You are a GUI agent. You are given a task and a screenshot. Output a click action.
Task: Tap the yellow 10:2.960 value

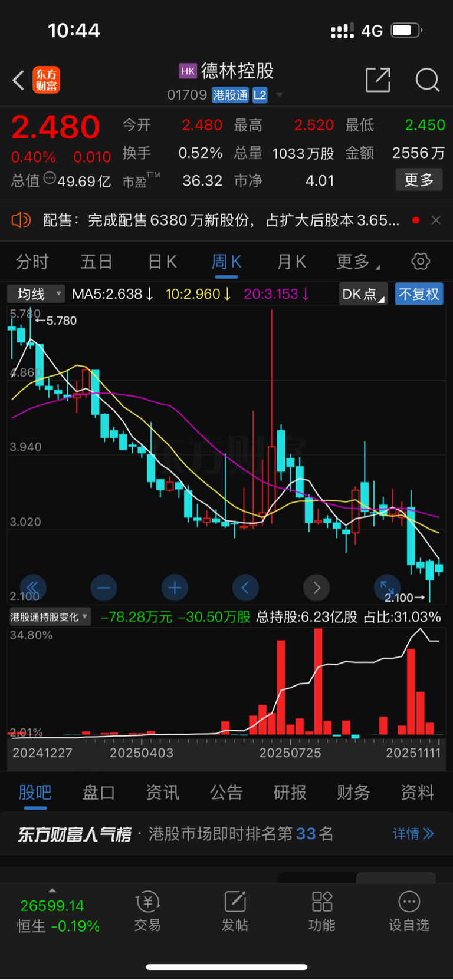198,294
